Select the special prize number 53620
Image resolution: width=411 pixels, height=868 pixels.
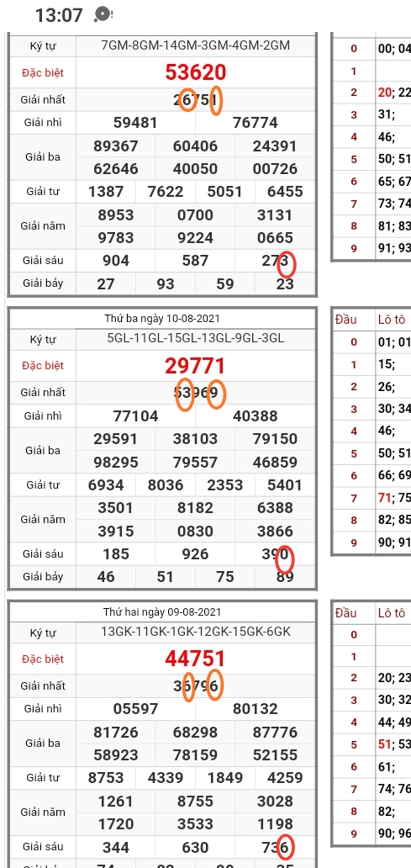(195, 72)
